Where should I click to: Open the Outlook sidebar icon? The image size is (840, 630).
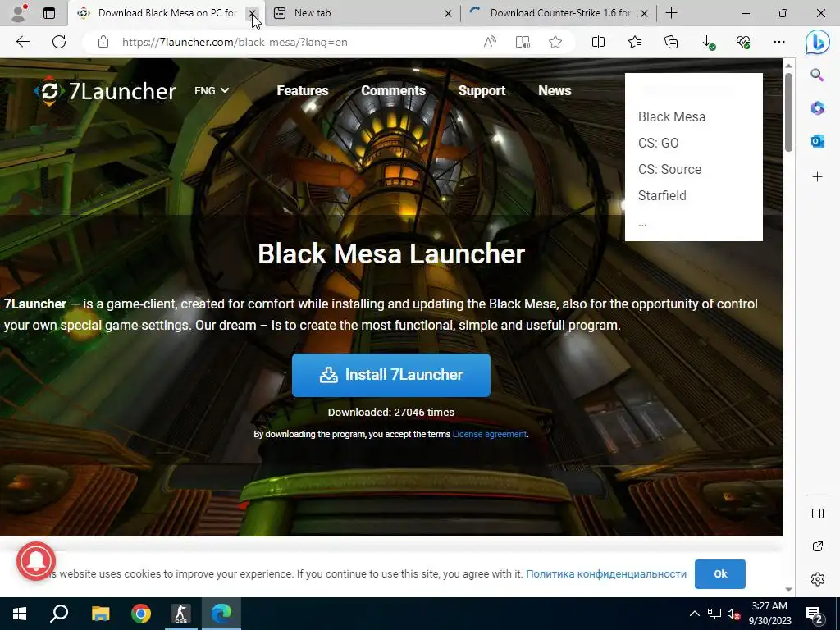point(818,141)
